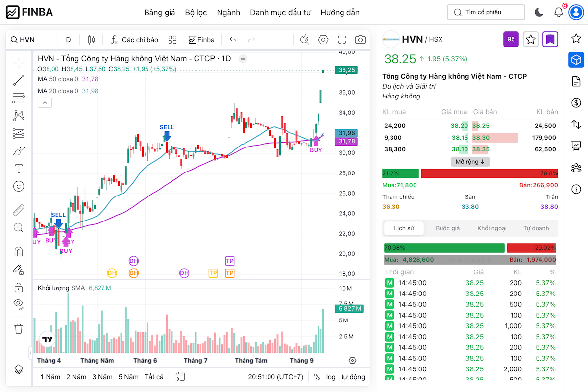The width and height of the screenshot is (588, 392).
Task: Click the green buy percentage bar
Action: [400, 173]
